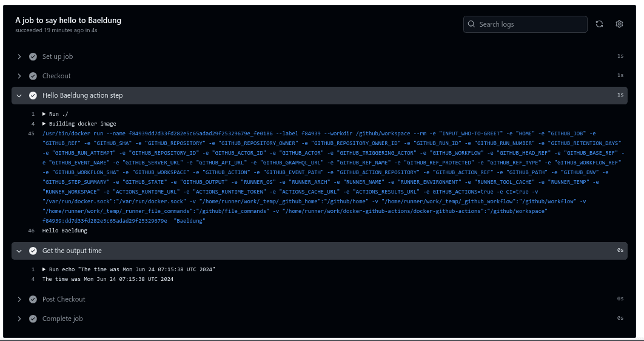
Task: Click the 1s duration of Set up job
Action: pos(620,56)
